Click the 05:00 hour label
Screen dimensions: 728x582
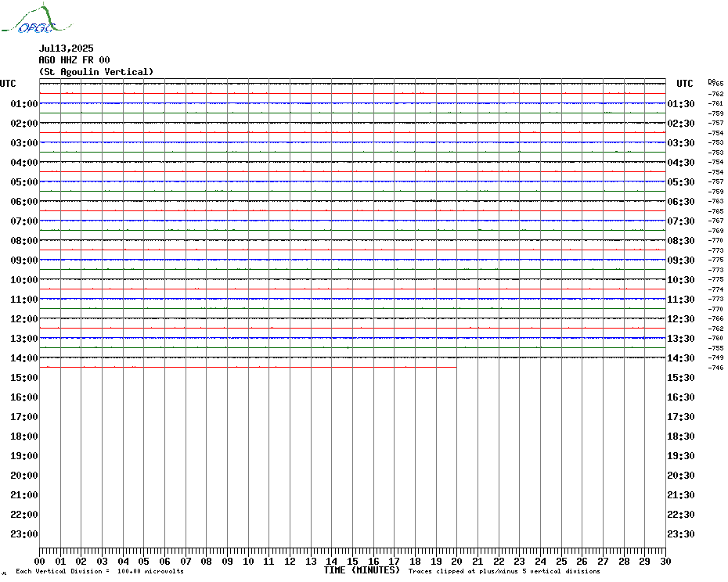tap(24, 182)
